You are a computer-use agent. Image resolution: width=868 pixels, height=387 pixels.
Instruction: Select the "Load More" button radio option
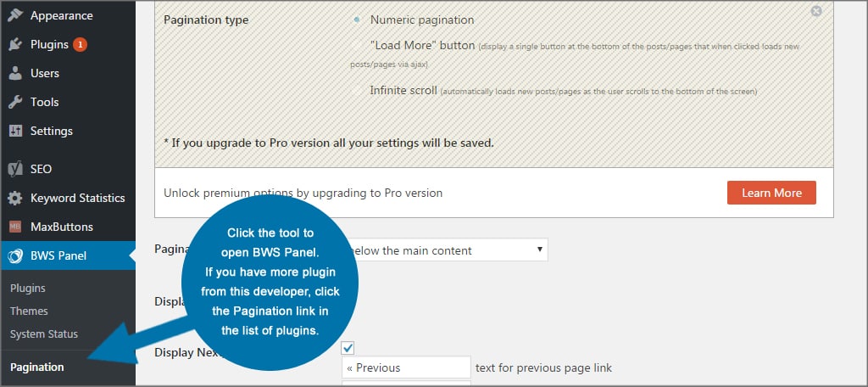click(x=357, y=45)
